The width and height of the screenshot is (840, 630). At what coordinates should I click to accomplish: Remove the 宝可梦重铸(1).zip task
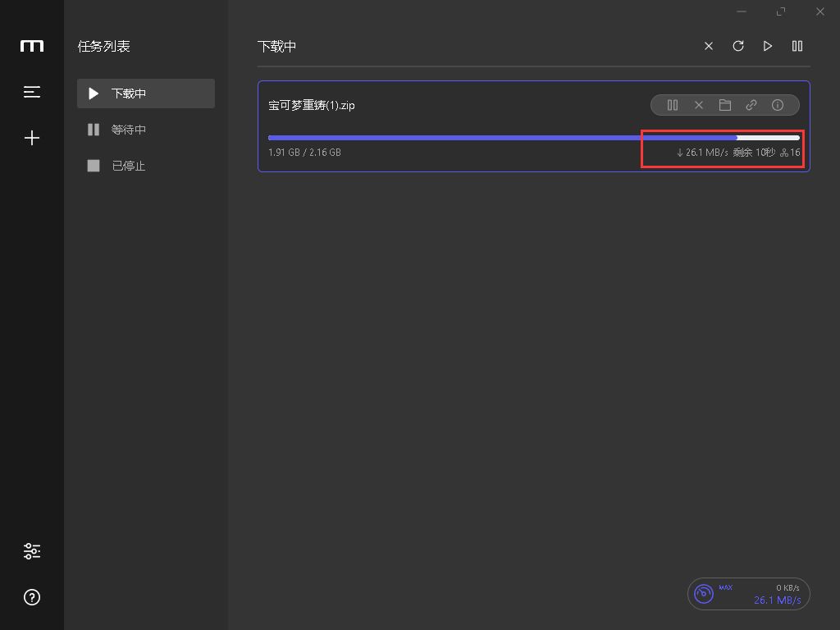coord(699,105)
